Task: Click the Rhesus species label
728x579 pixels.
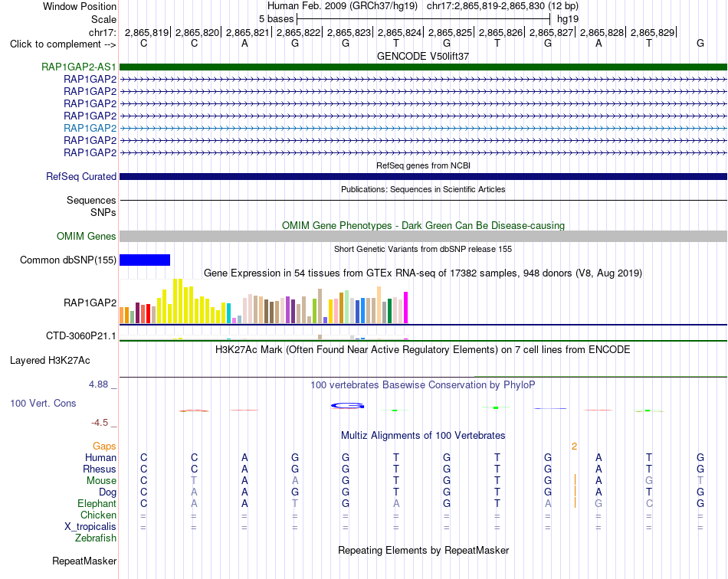Action: pos(100,469)
